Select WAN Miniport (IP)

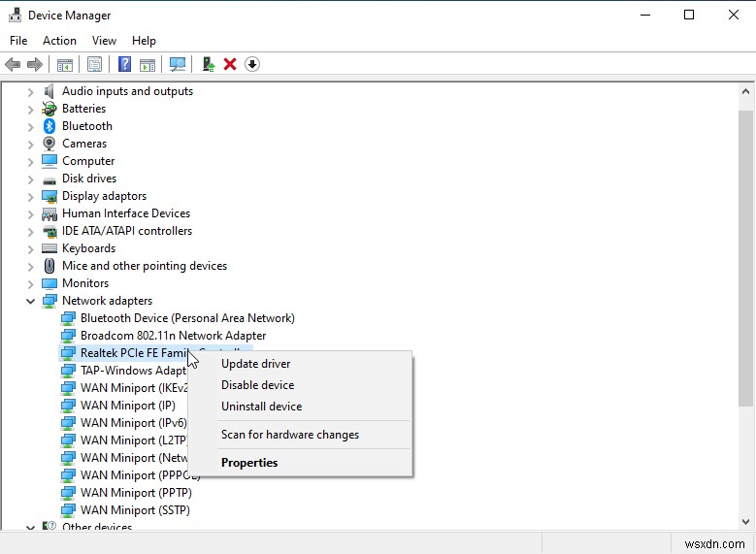(x=128, y=406)
